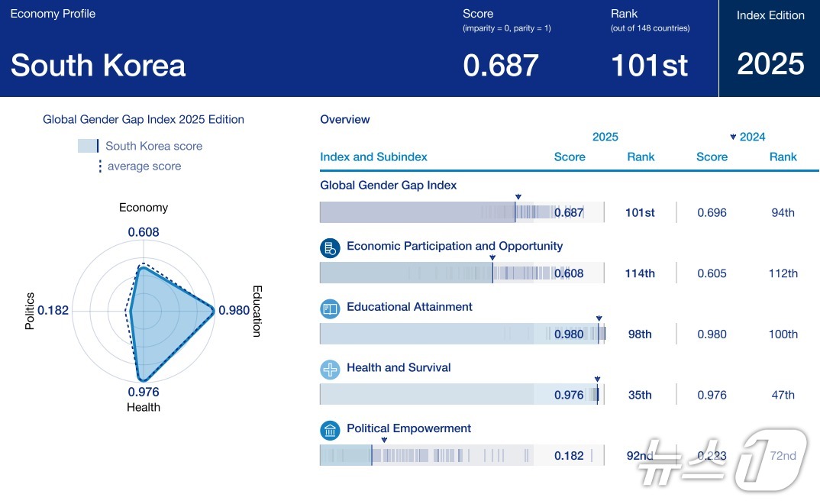Image resolution: width=820 pixels, height=504 pixels.
Task: Click the triangle marker above Global Gender Gap bar
Action: 518,196
